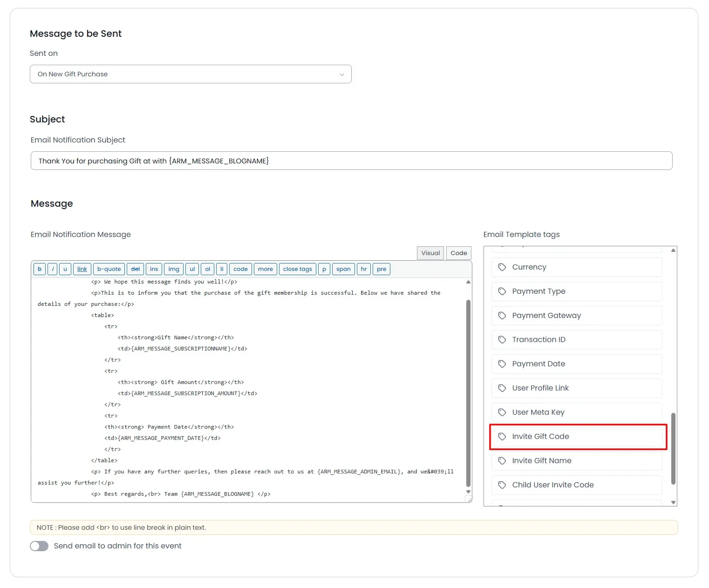709x588 pixels.
Task: Click the tag icon beside Invite Gift Code
Action: tap(502, 437)
